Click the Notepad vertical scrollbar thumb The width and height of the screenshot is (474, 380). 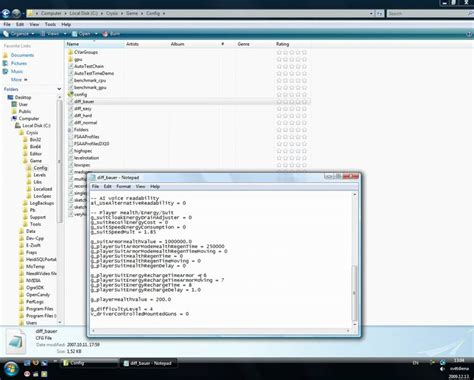point(354,293)
